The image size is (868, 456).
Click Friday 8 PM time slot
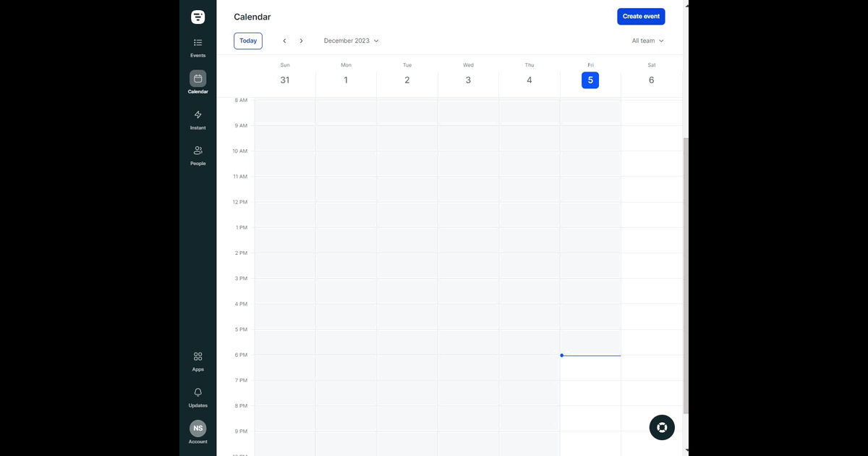point(590,418)
